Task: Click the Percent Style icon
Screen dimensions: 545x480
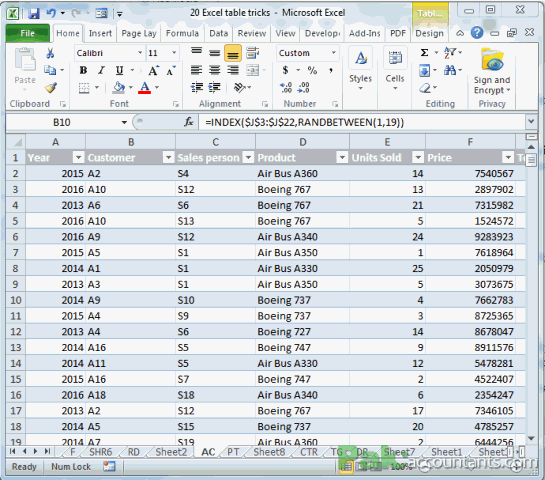Action: [x=312, y=71]
